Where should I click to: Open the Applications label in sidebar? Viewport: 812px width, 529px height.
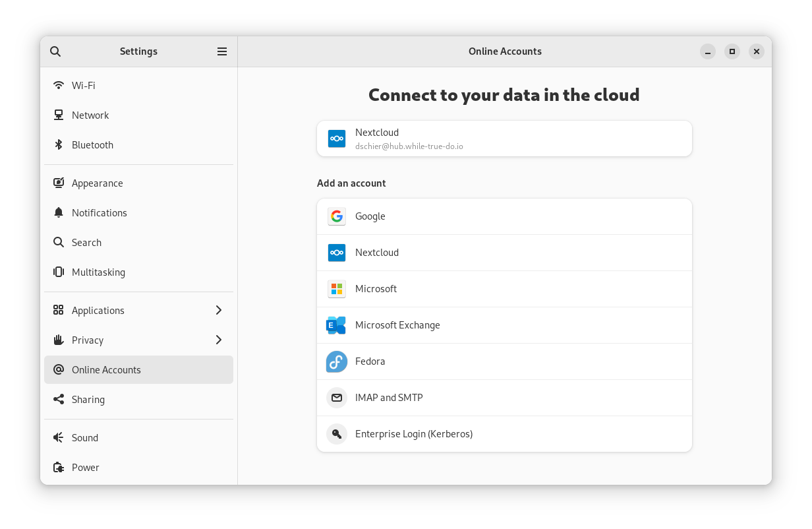pos(98,310)
